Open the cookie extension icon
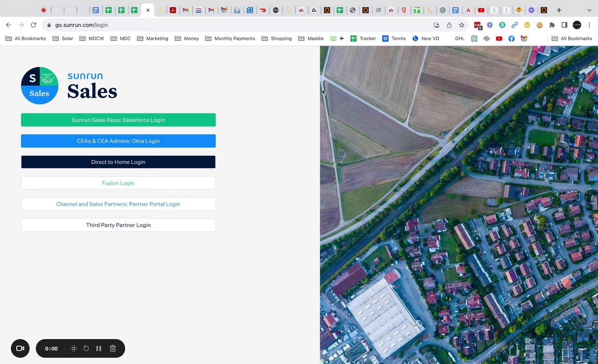This screenshot has width=598, height=364. 540,25
